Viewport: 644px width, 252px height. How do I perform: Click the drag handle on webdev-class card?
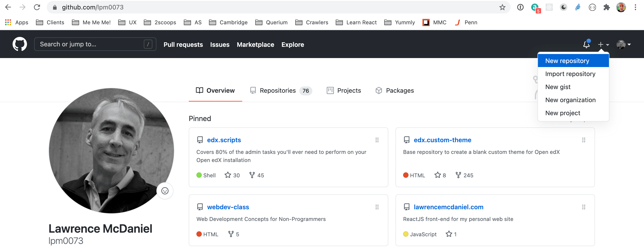[x=377, y=207]
